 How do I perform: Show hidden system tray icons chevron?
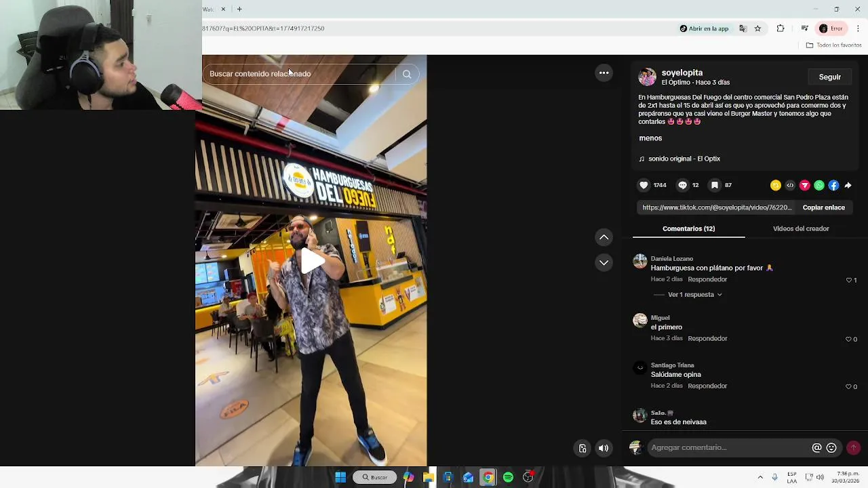coord(760,477)
